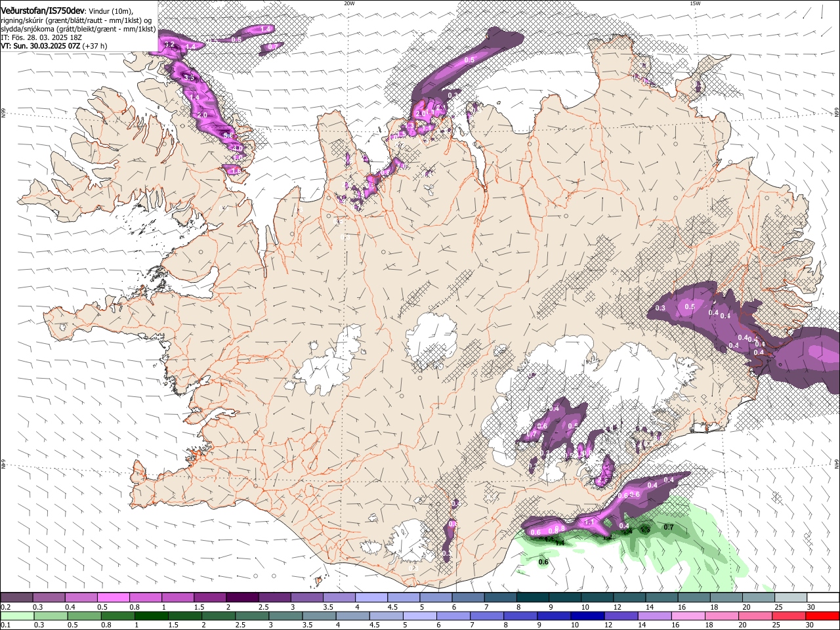Select the bottom-row 0.3 light green legend swatch

click(x=51, y=616)
